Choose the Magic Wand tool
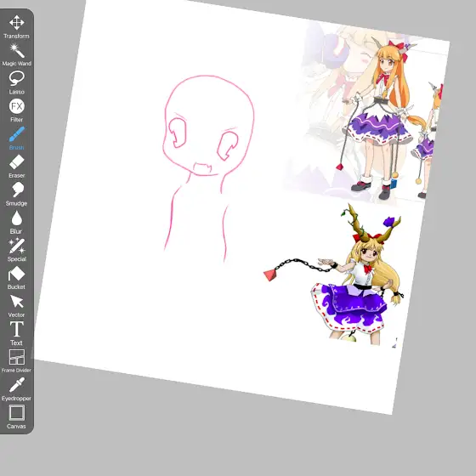Screen dimensions: 476x476 tap(16, 54)
